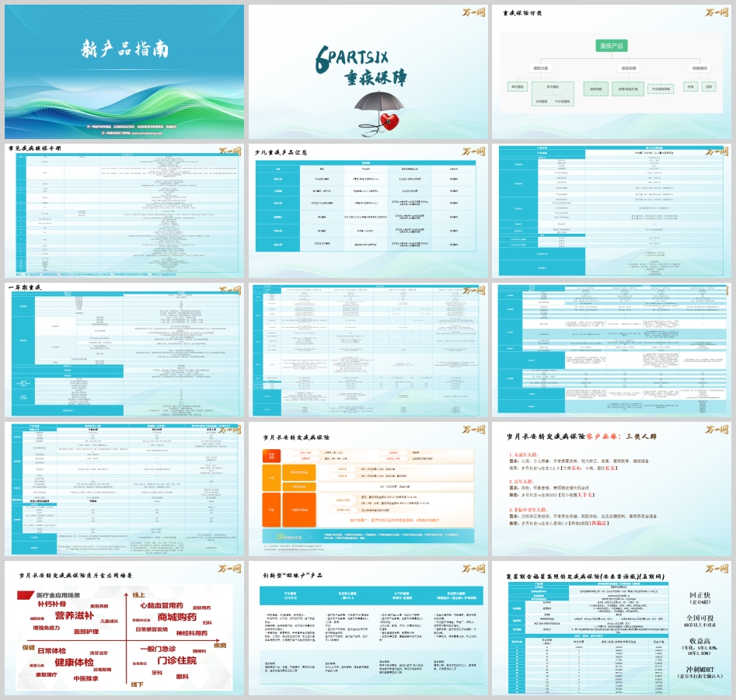Open the 新产品指南 cover slide

[x=123, y=71]
